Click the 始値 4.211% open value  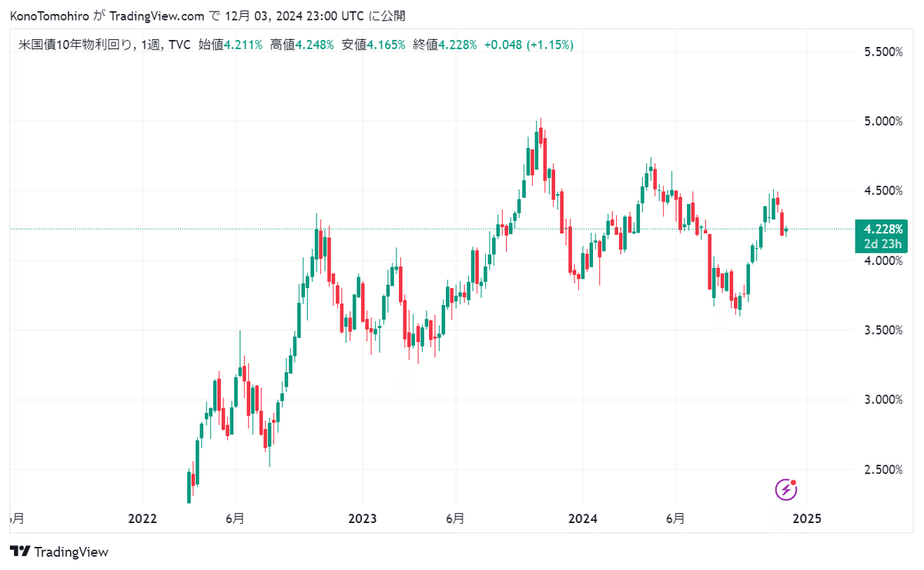[230, 45]
